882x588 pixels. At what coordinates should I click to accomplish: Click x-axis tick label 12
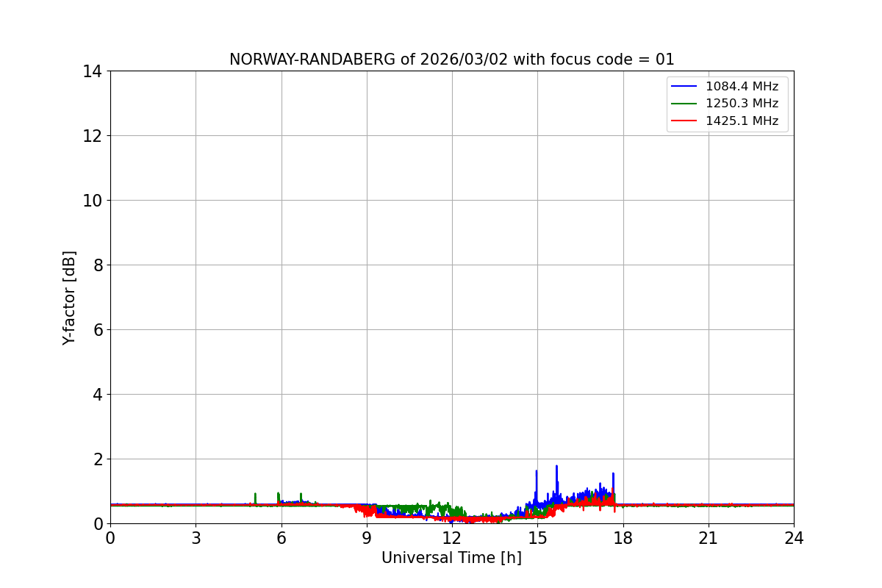tap(452, 538)
